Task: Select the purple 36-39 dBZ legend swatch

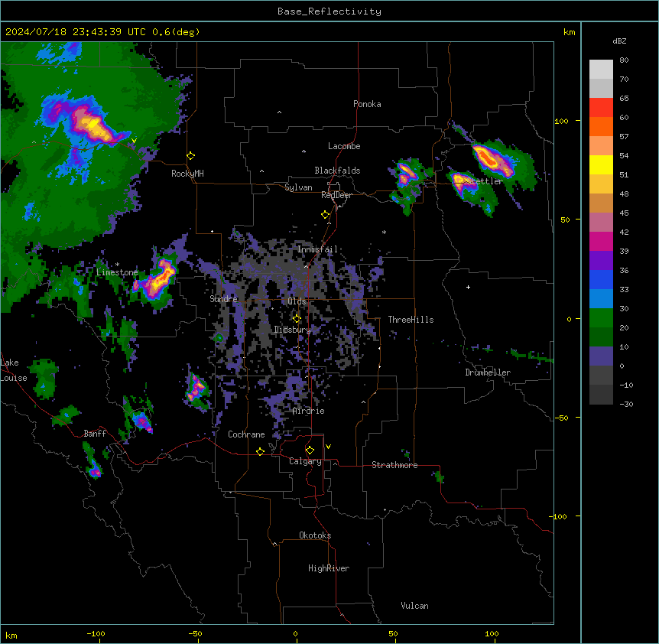Action: coord(601,261)
